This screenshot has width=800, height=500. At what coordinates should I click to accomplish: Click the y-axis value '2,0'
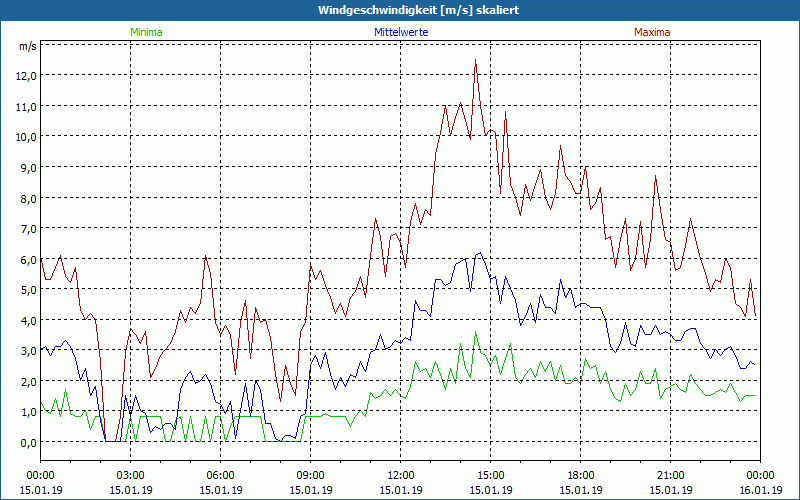coord(29,382)
